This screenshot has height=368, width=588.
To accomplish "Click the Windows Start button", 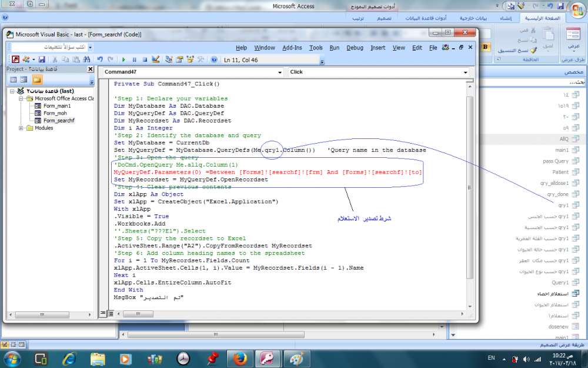I will [x=12, y=359].
